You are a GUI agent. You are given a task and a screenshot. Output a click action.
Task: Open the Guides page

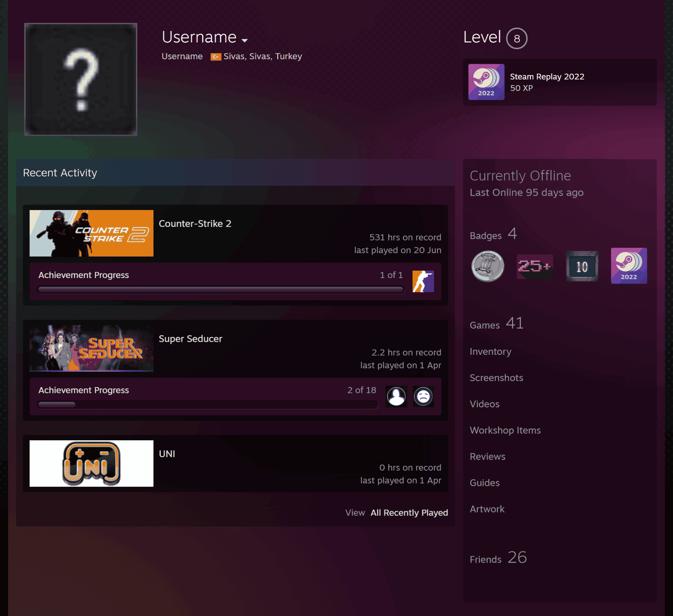click(x=484, y=483)
